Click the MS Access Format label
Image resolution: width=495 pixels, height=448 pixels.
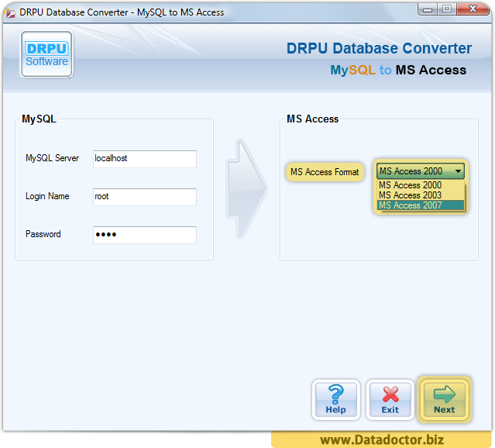click(x=325, y=172)
